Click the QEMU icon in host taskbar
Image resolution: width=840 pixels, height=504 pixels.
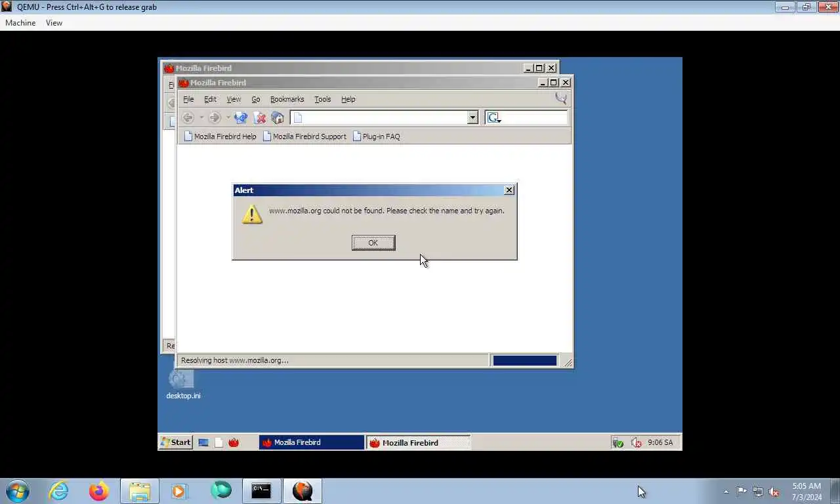[x=303, y=491]
